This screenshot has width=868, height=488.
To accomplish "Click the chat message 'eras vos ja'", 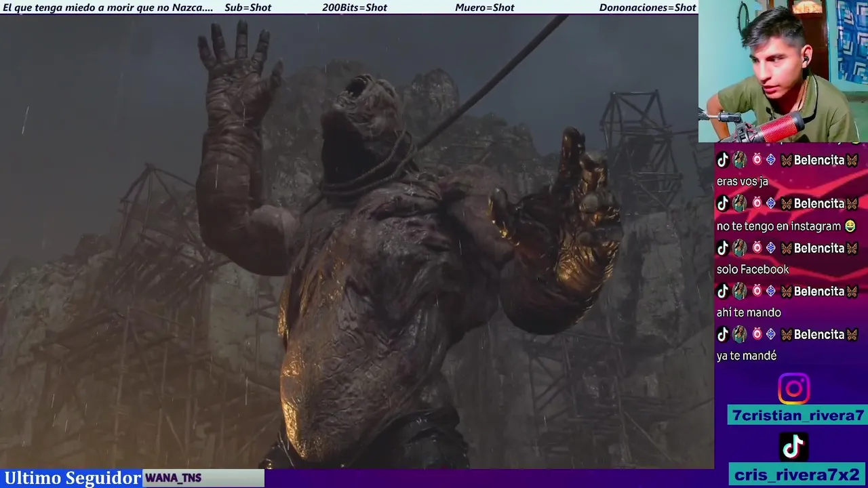I will [742, 182].
